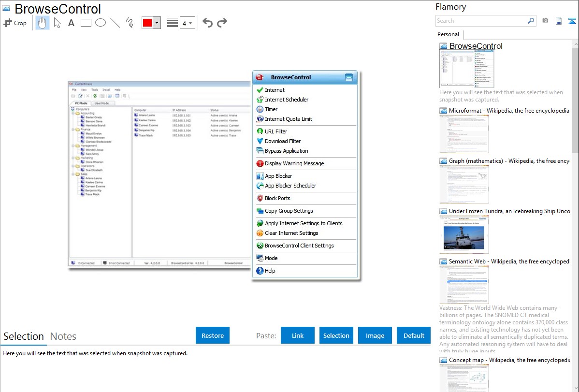
Task: Open the Semantic Web Wikipedia snapshot thumbnail
Action: click(464, 284)
